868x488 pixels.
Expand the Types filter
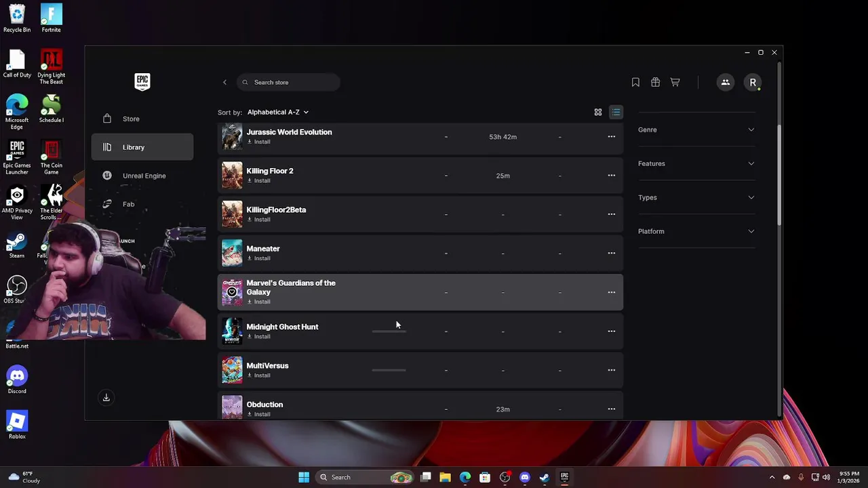pos(696,197)
